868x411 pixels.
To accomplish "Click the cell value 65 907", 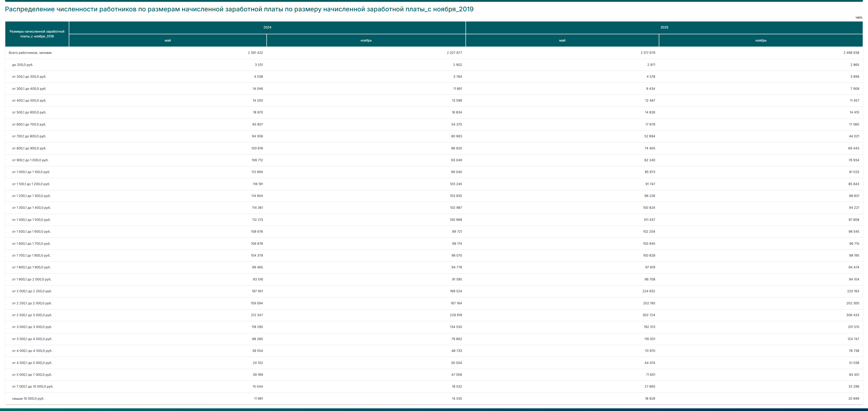I will pos(258,124).
